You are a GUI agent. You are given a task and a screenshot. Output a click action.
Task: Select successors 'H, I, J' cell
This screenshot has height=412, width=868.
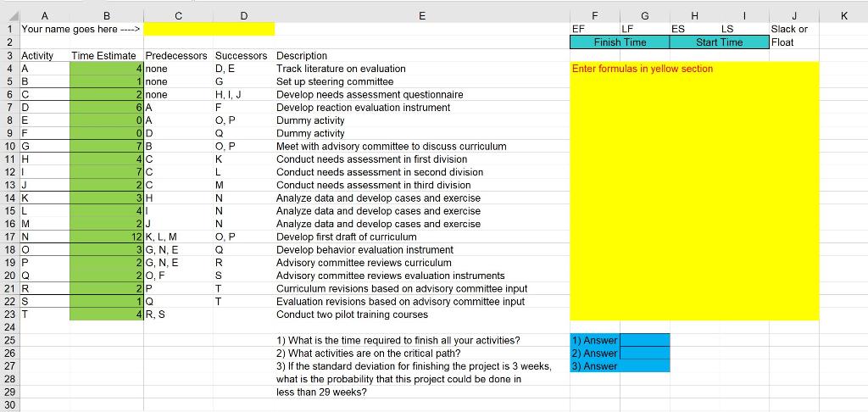[x=244, y=95]
